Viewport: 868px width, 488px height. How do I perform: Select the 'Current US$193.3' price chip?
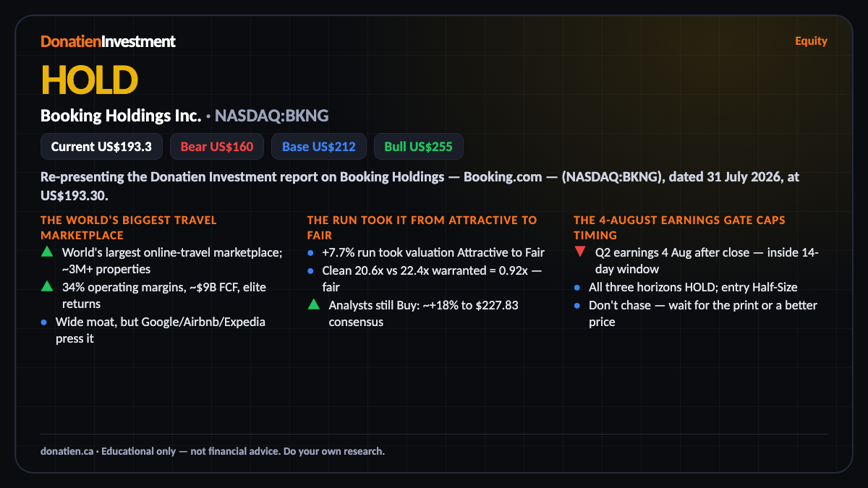(x=101, y=147)
